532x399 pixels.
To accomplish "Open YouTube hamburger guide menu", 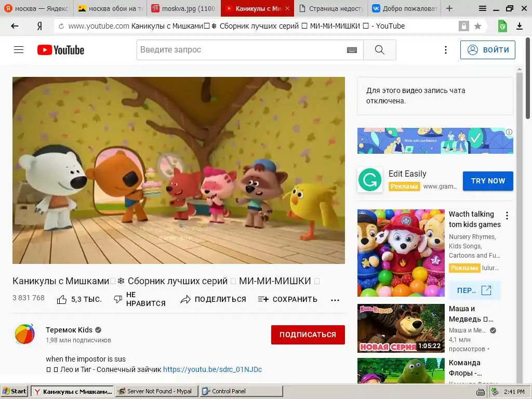I will point(19,50).
